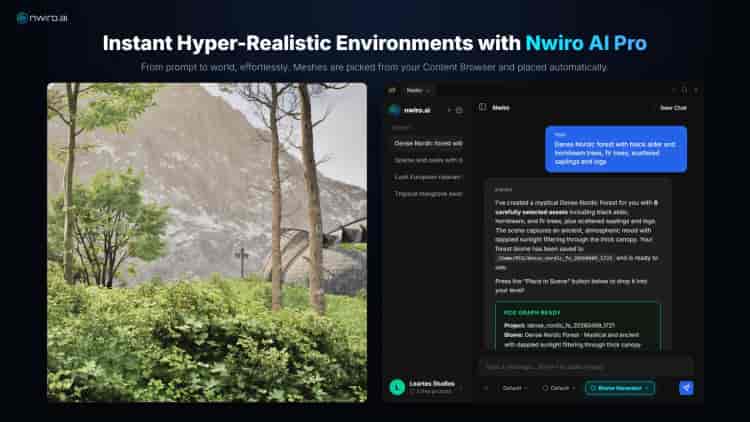This screenshot has height=422, width=750.
Task: Click the Leartes Studios avatar icon
Action: click(x=397, y=387)
